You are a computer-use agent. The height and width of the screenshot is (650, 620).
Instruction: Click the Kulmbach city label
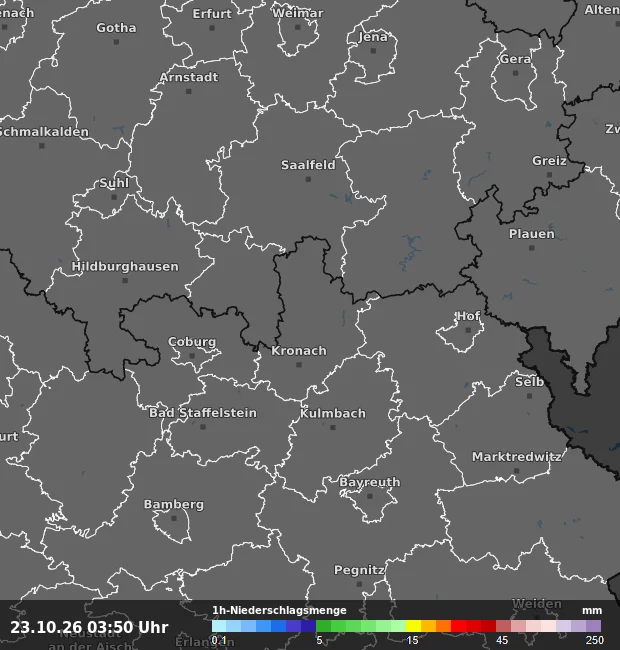tap(333, 413)
